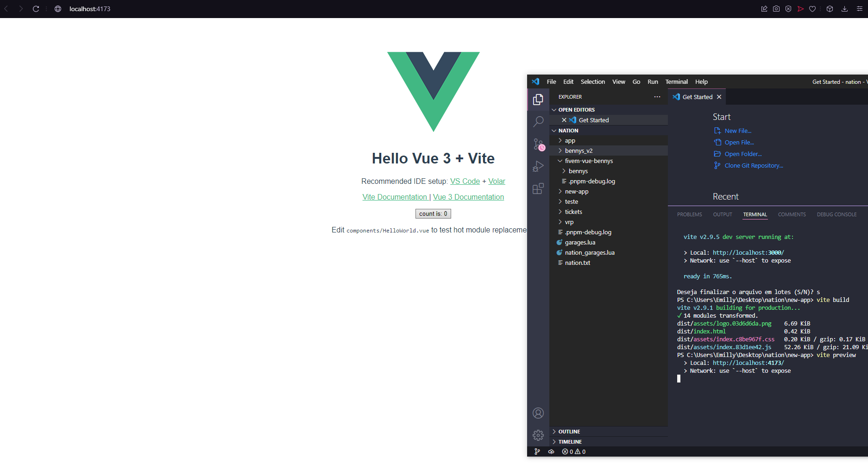Viewport: 868px width, 464px height.
Task: Click the browser snapshot camera icon
Action: (776, 9)
